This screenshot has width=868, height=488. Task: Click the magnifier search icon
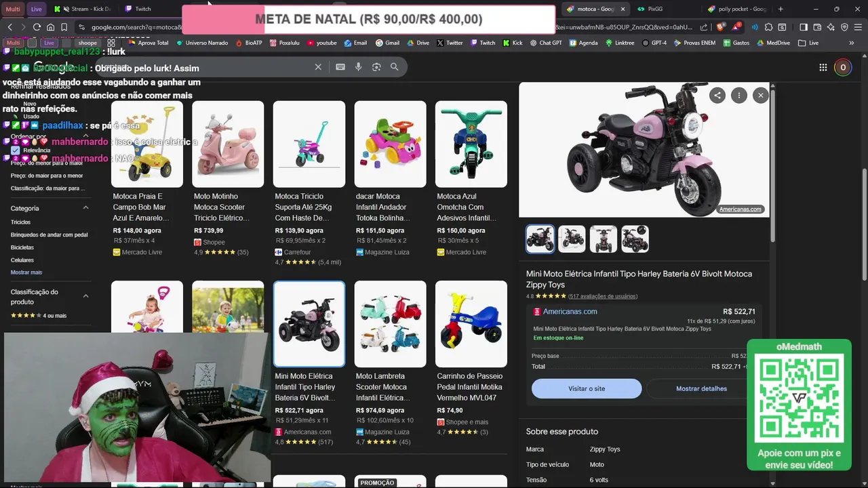(x=395, y=67)
